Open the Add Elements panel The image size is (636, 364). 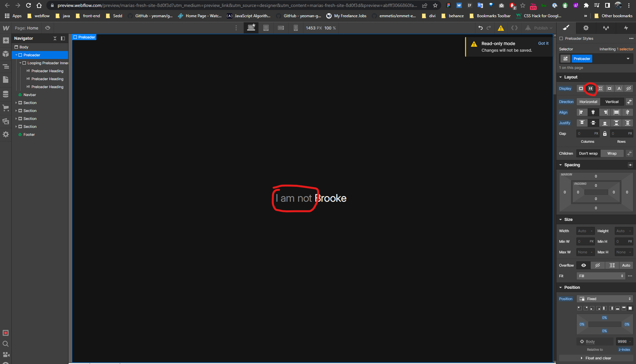pyautogui.click(x=6, y=40)
